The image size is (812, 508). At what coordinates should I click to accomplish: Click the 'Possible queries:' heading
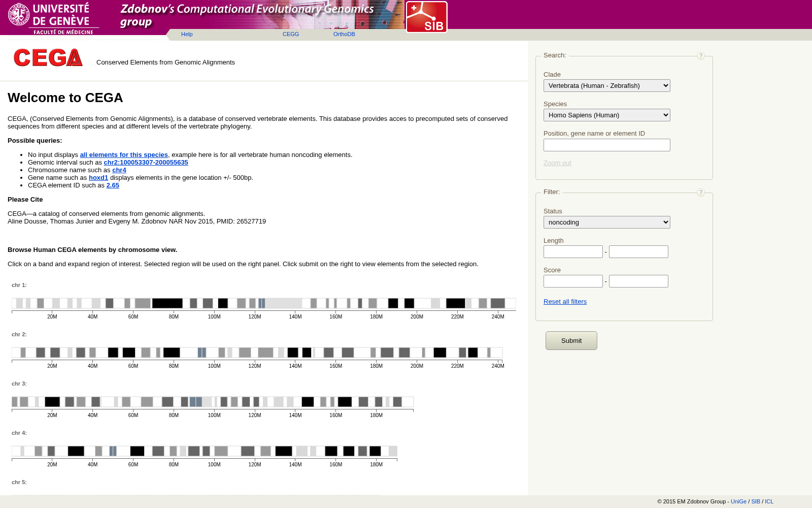pyautogui.click(x=35, y=141)
